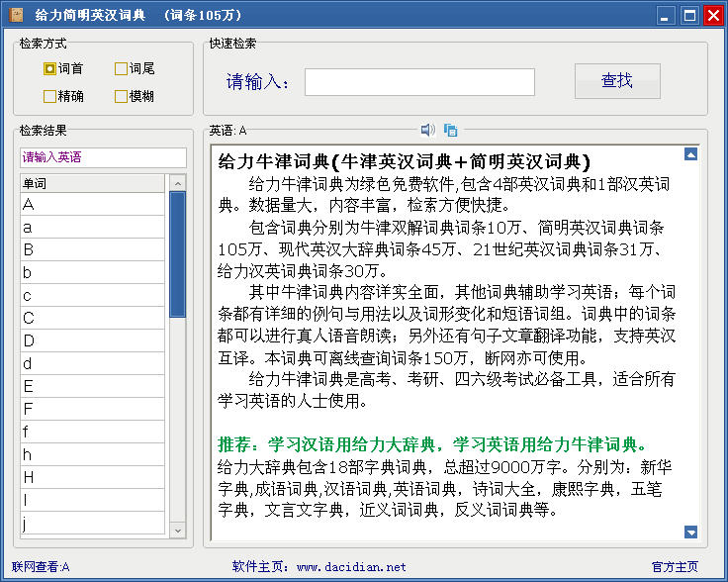This screenshot has width=728, height=582.
Task: Select lowercase 'b' in word list
Action: (x=92, y=272)
